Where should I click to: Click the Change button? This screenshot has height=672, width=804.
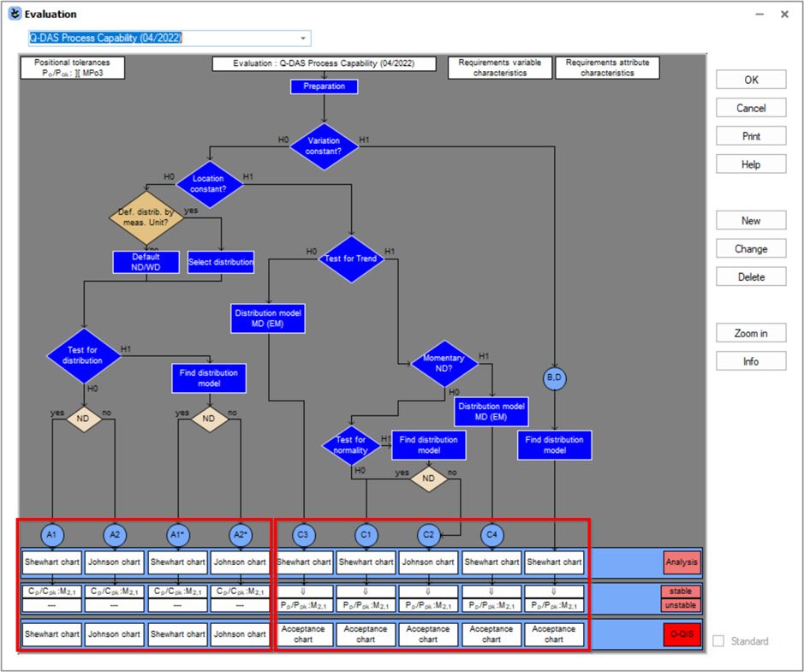(x=751, y=249)
